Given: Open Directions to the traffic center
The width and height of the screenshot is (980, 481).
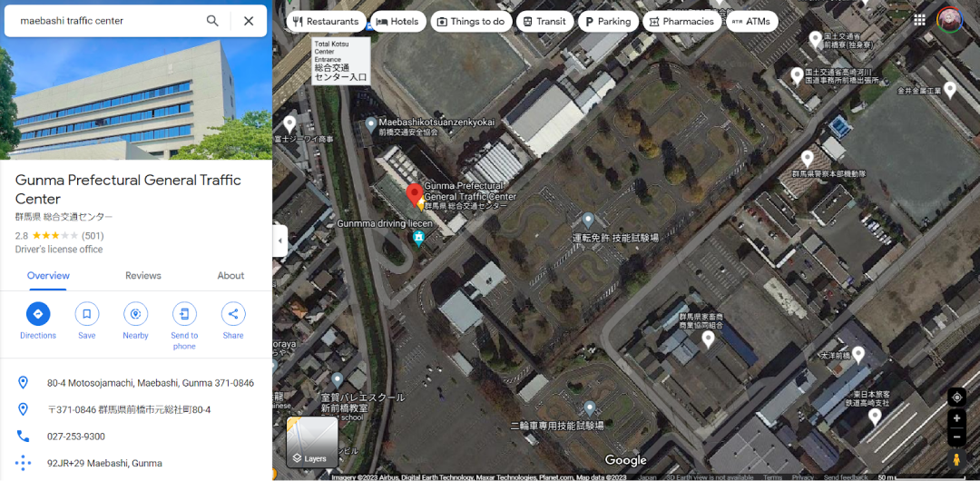Looking at the screenshot, I should 38,314.
